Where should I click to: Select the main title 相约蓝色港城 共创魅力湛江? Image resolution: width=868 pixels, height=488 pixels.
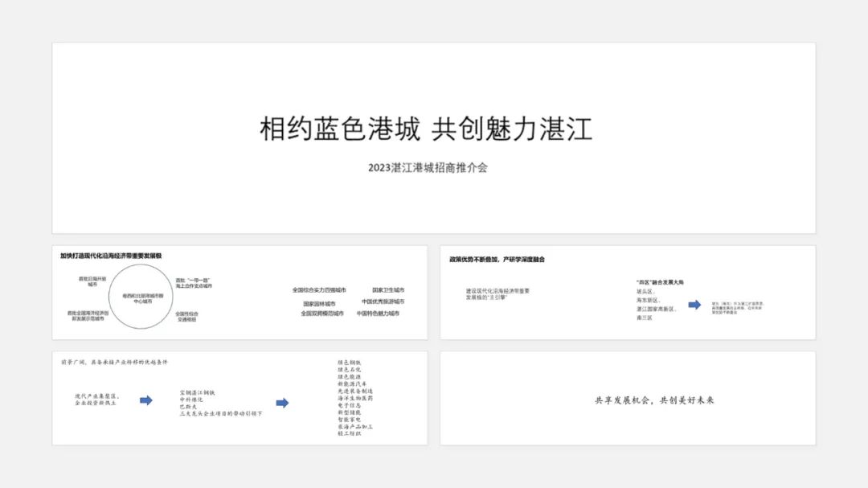426,129
